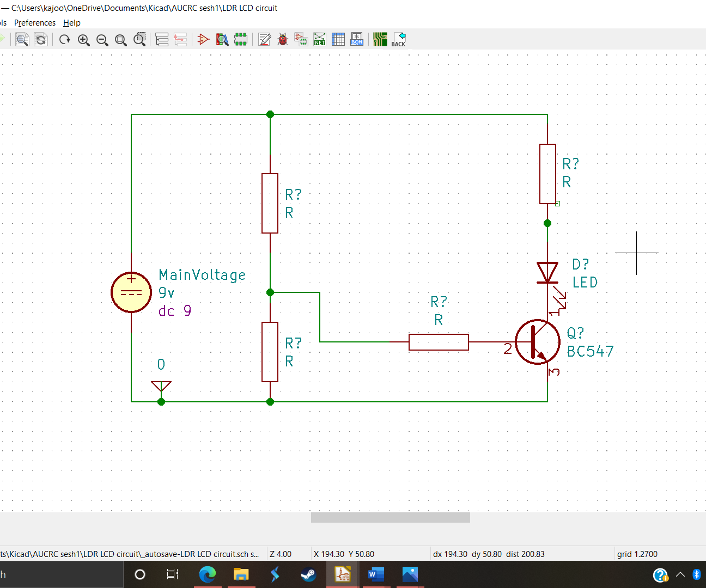706x588 pixels.
Task: Select the Zoom In tool
Action: point(84,39)
